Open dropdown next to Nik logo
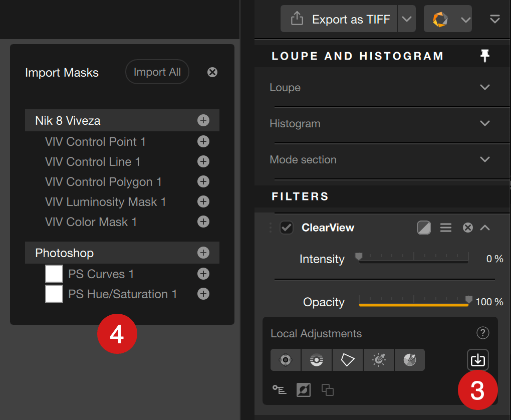Image resolution: width=511 pixels, height=420 pixels. pos(466,20)
